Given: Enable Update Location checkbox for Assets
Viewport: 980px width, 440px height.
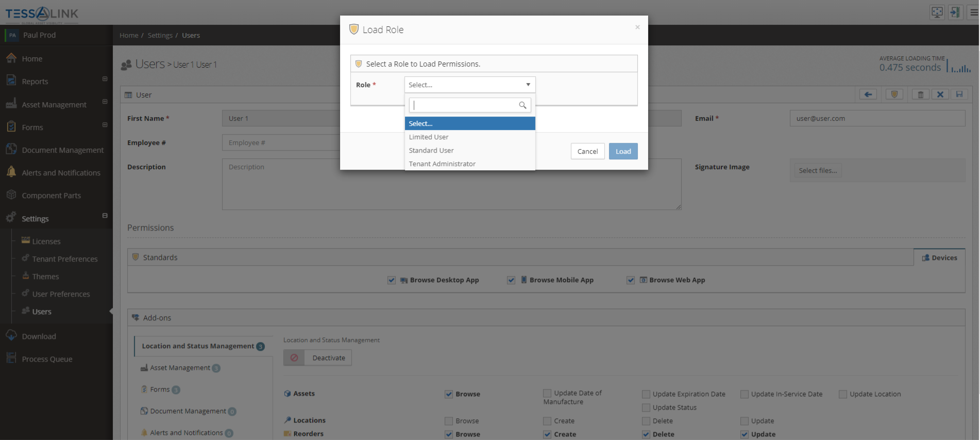Looking at the screenshot, I should [843, 394].
